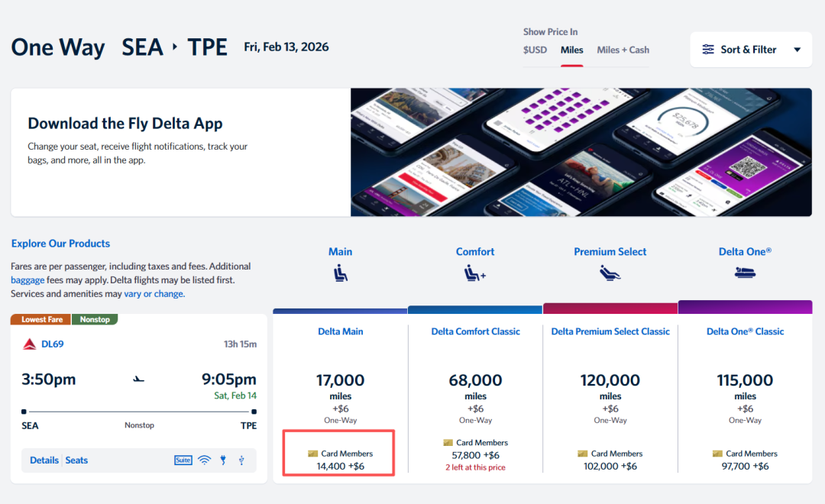Click the Suite amenity icon
Image resolution: width=825 pixels, height=504 pixels.
(x=183, y=460)
